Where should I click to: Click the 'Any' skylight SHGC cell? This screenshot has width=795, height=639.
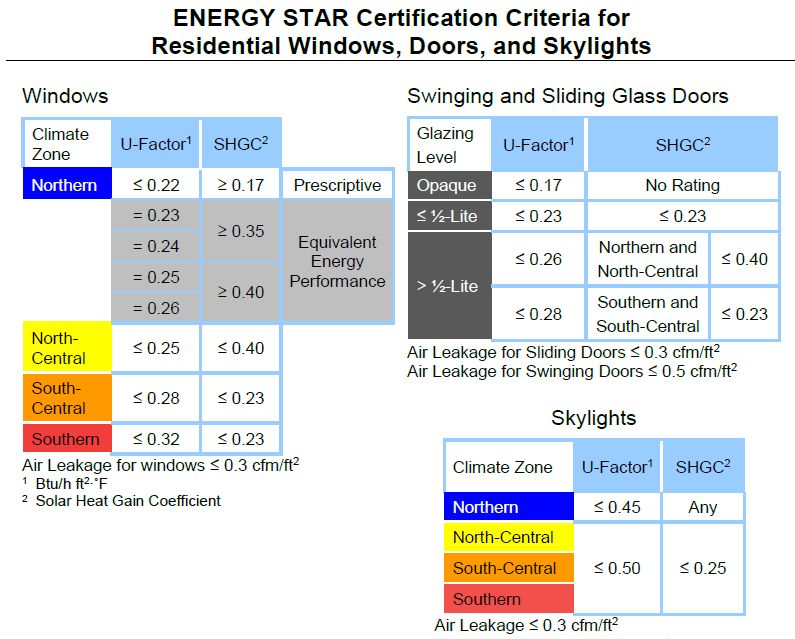(x=703, y=507)
